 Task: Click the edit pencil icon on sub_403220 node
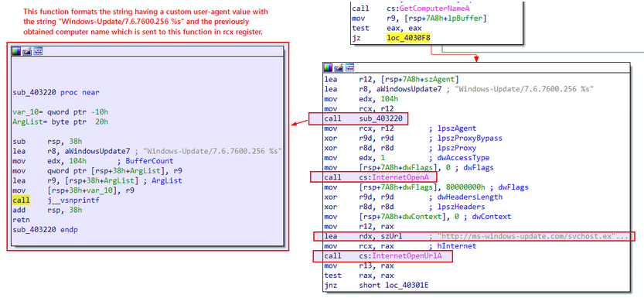point(27,51)
